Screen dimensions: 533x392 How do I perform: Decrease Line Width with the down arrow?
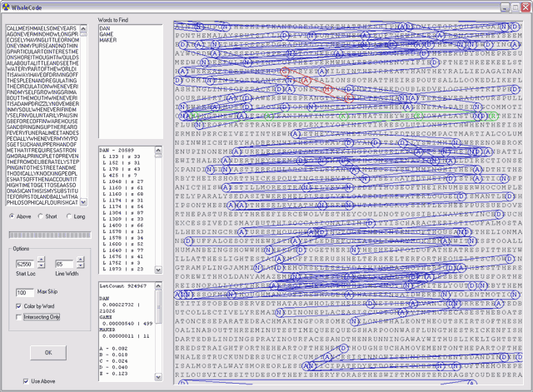[x=81, y=265]
